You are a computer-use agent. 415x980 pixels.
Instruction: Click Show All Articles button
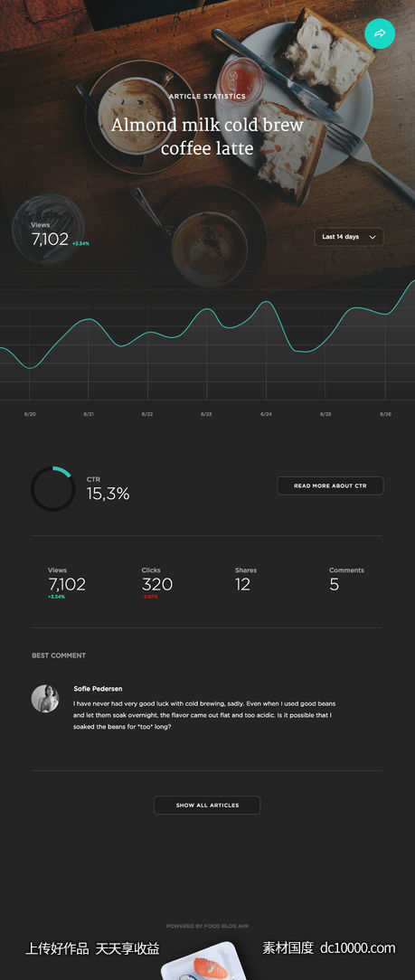[x=207, y=805]
